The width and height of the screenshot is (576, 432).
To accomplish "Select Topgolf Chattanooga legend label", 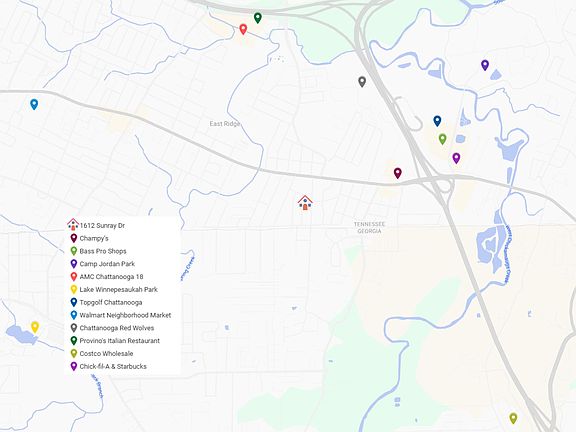I will pos(111,302).
